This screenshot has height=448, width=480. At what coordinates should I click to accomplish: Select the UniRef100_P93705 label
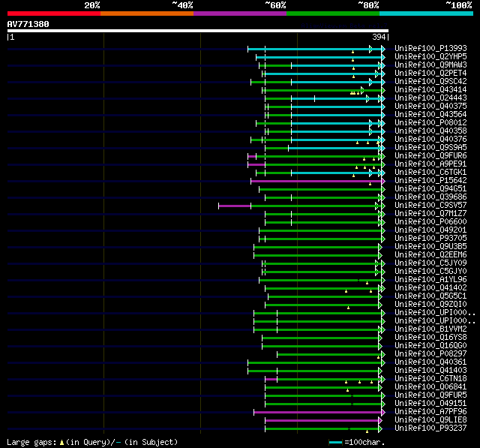pos(430,239)
